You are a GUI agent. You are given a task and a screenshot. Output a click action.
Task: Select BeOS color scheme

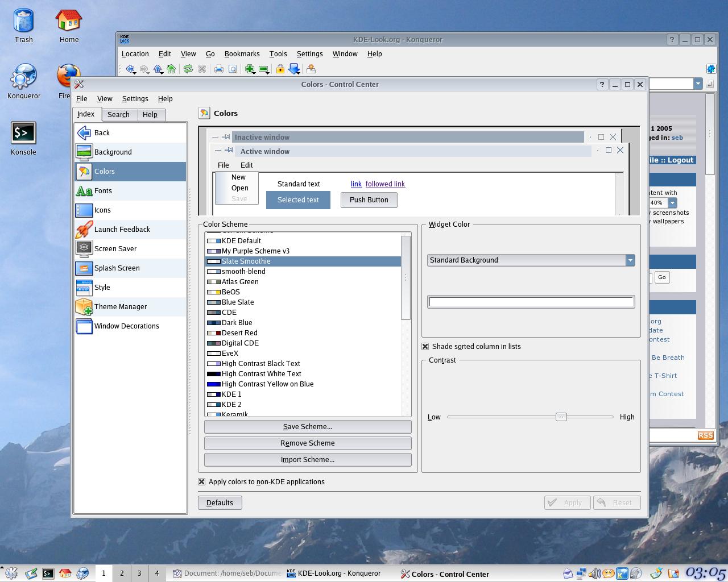(303, 292)
